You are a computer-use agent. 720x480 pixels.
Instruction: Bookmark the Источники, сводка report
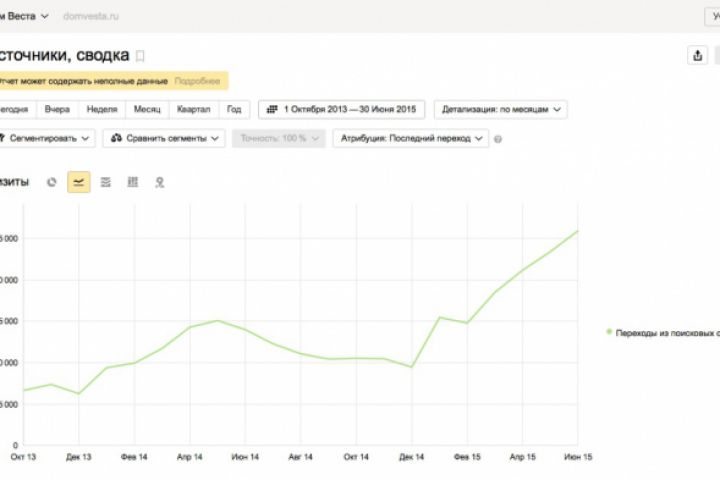pyautogui.click(x=140, y=56)
